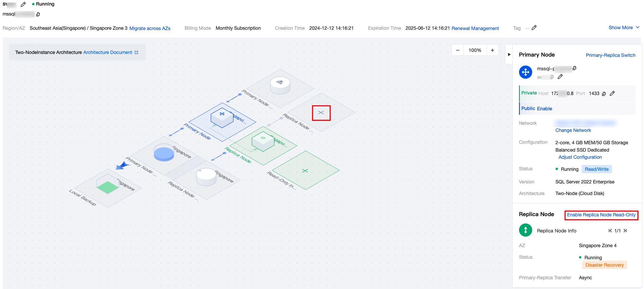Zoom in the architecture diagram
Image resolution: width=644 pixels, height=289 pixels.
click(x=492, y=50)
